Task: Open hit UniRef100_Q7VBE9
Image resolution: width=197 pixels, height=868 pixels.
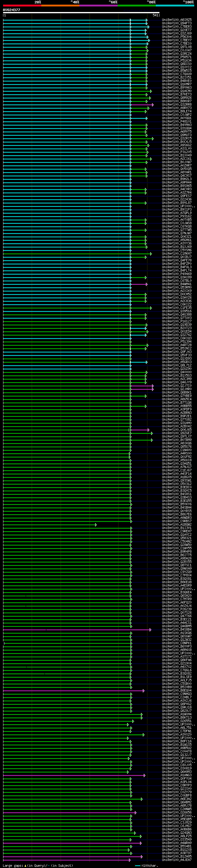Action: coord(177,396)
